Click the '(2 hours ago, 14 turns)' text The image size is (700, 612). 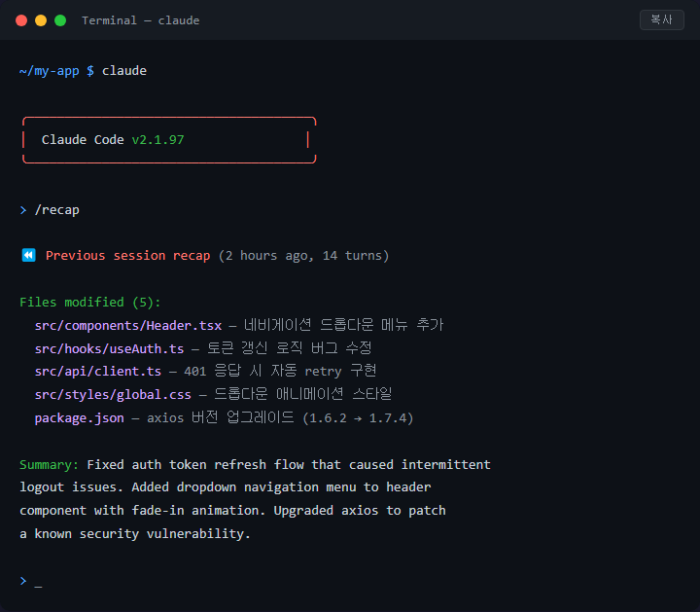[303, 256]
